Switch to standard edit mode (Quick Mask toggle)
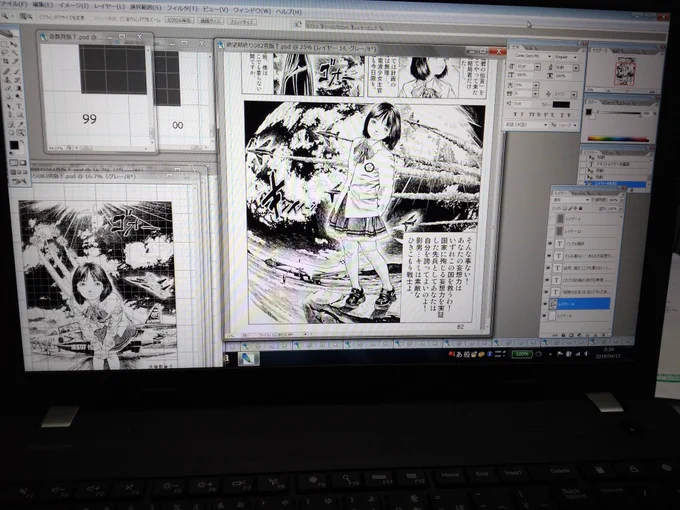The image size is (680, 510). point(13,163)
